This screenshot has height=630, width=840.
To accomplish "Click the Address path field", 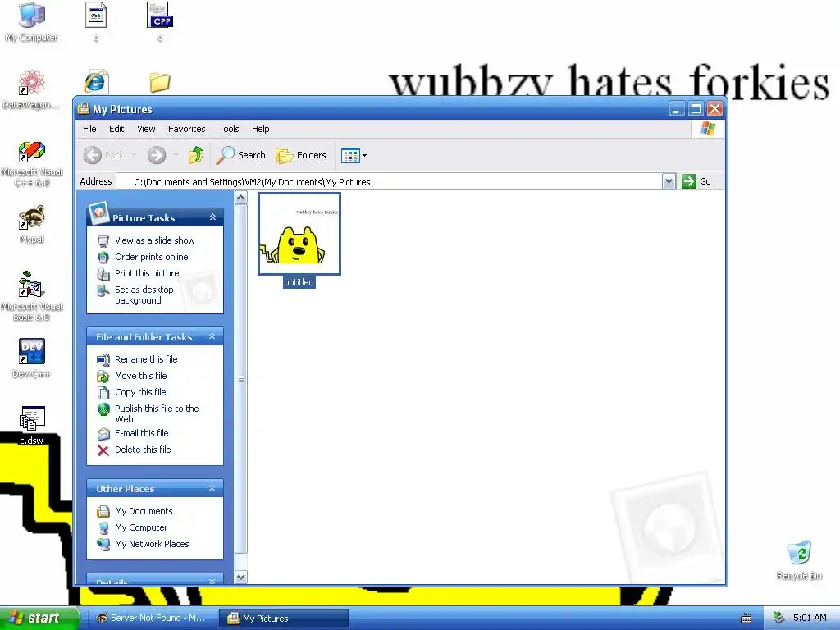I will (x=389, y=181).
